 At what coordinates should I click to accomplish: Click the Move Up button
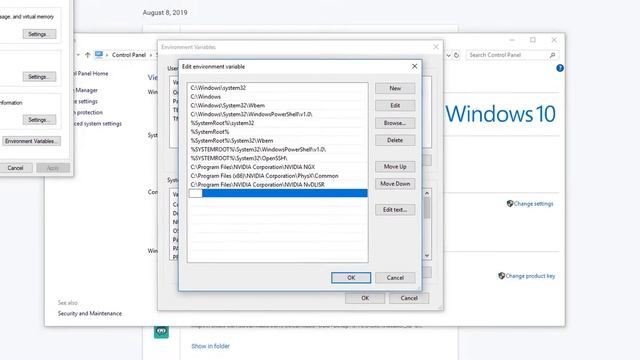coord(395,167)
